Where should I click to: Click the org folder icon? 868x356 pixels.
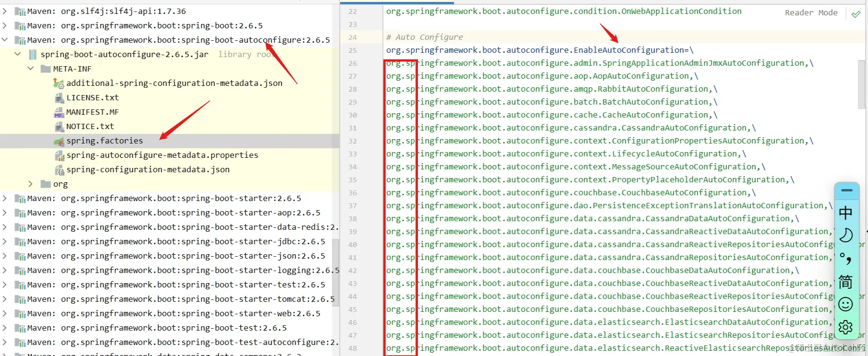click(x=46, y=184)
